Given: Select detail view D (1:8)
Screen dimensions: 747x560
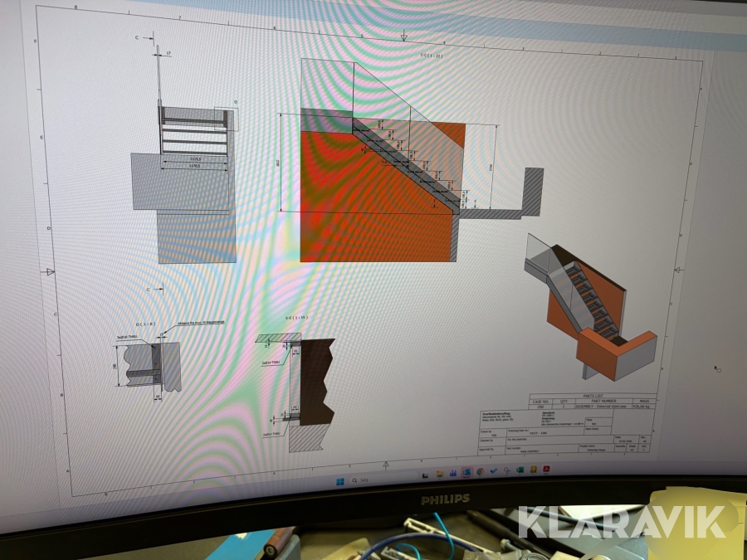Looking at the screenshot, I should click(x=149, y=364).
